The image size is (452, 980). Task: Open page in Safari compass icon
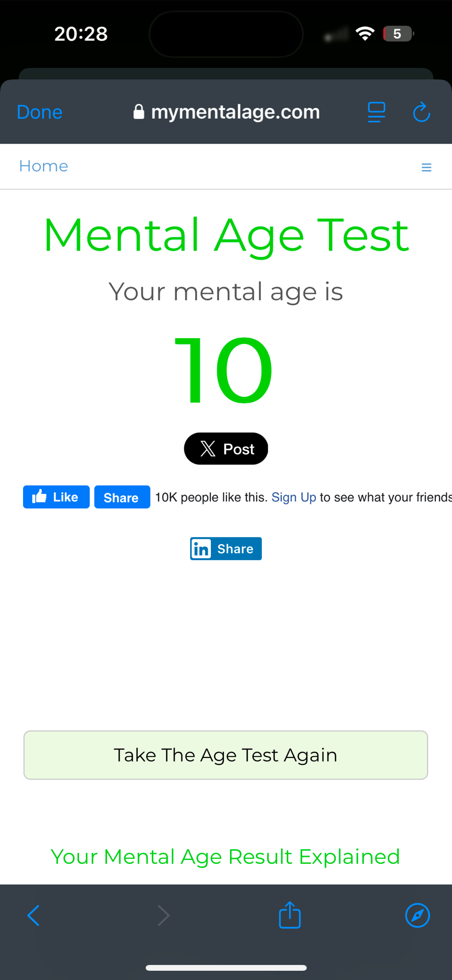pyautogui.click(x=418, y=915)
